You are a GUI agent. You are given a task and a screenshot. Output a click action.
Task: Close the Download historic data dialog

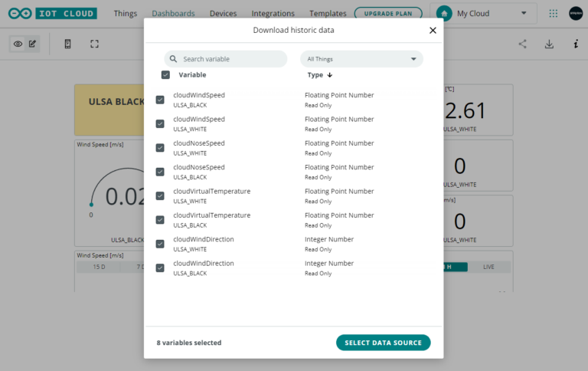(x=433, y=30)
